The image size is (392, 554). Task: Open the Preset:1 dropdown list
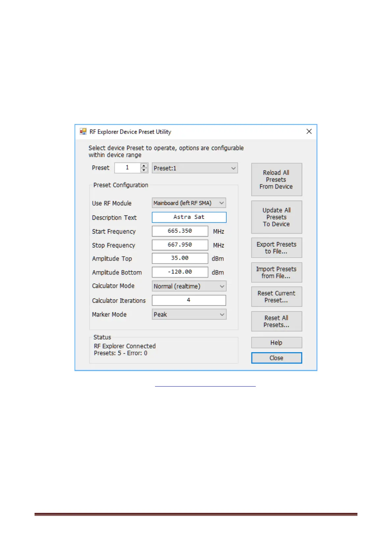pyautogui.click(x=195, y=168)
